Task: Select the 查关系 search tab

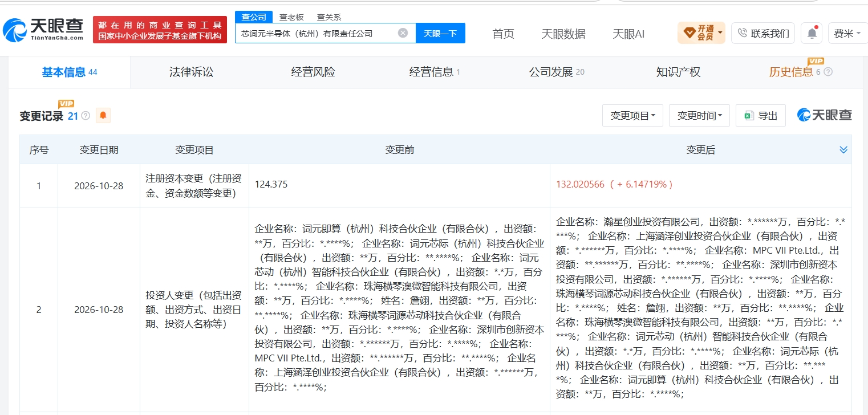Action: pos(329,17)
